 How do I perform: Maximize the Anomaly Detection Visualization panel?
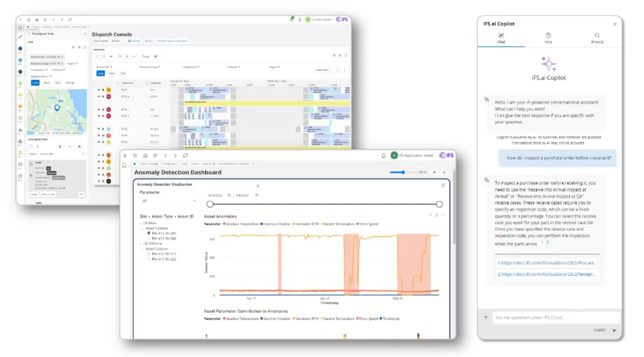click(x=443, y=185)
